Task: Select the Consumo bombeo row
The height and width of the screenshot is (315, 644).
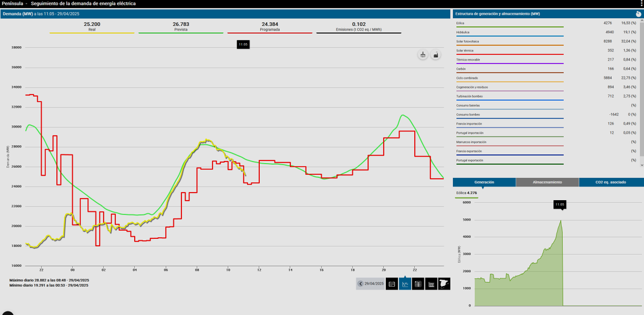Action: tap(546, 114)
